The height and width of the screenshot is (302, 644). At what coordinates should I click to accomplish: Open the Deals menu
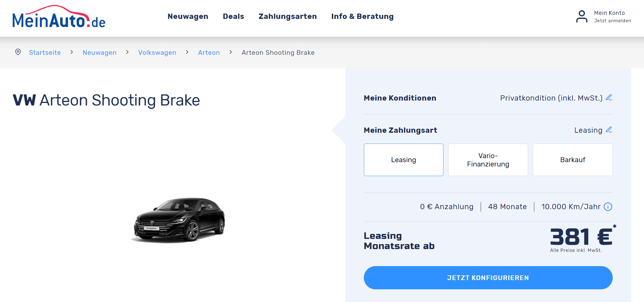233,16
